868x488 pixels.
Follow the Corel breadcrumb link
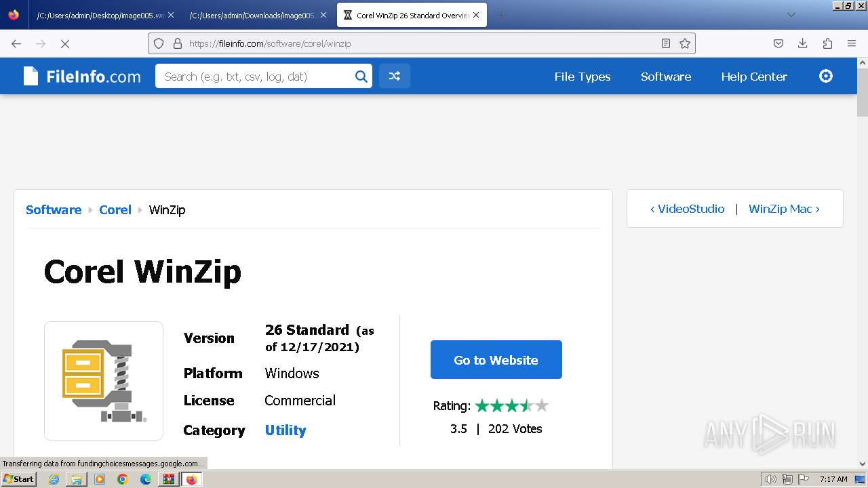(x=115, y=209)
